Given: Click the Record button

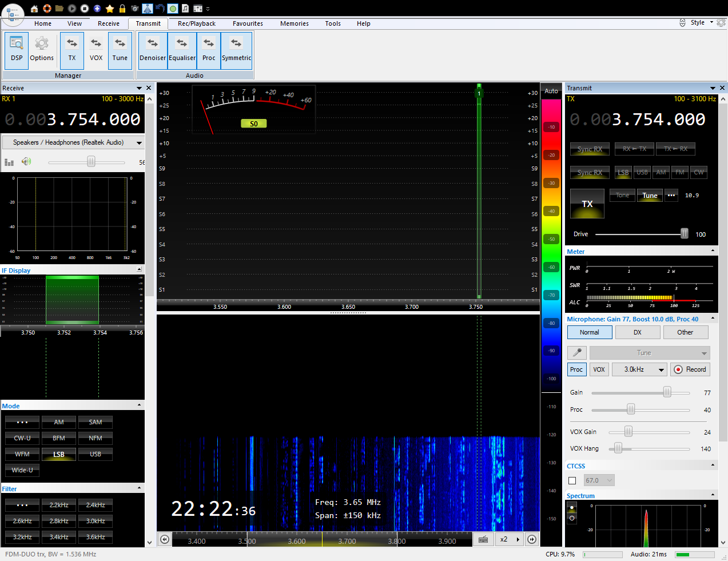Looking at the screenshot, I should coord(690,369).
